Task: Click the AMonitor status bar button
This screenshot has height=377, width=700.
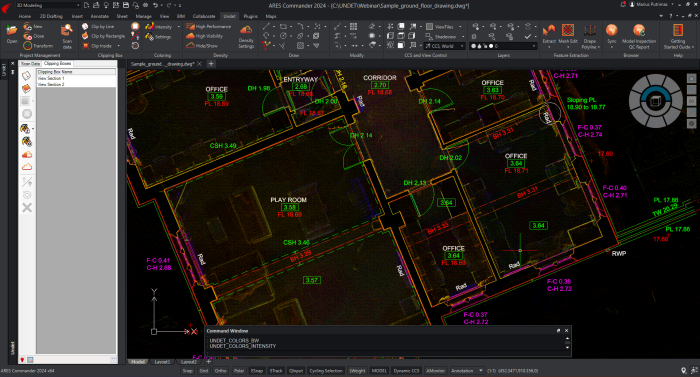Action: coord(435,371)
